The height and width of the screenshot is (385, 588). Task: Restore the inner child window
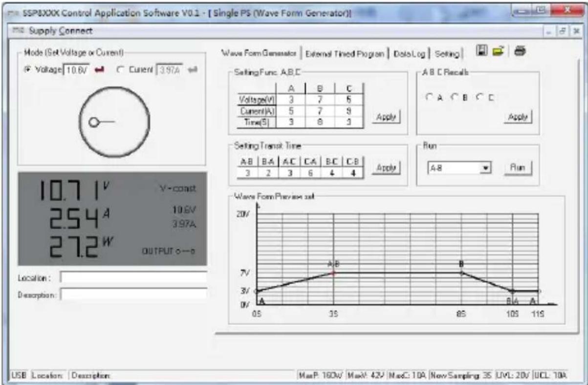point(564,31)
